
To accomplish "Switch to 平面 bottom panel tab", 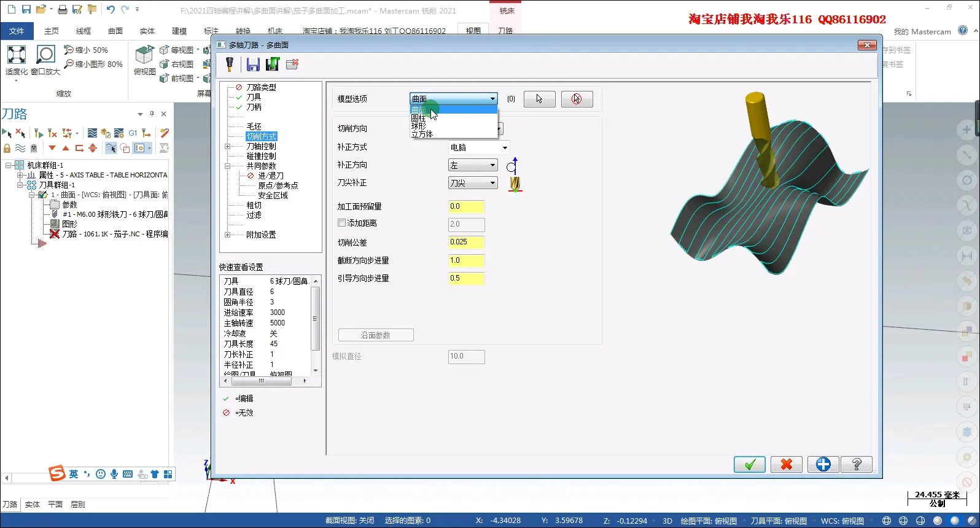I will point(55,505).
